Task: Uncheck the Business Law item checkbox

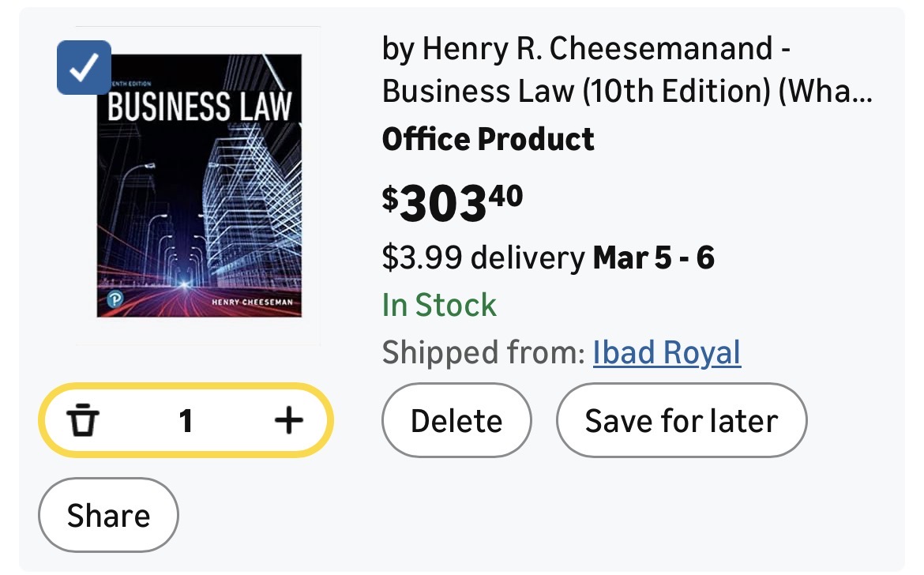Action: click(x=84, y=68)
